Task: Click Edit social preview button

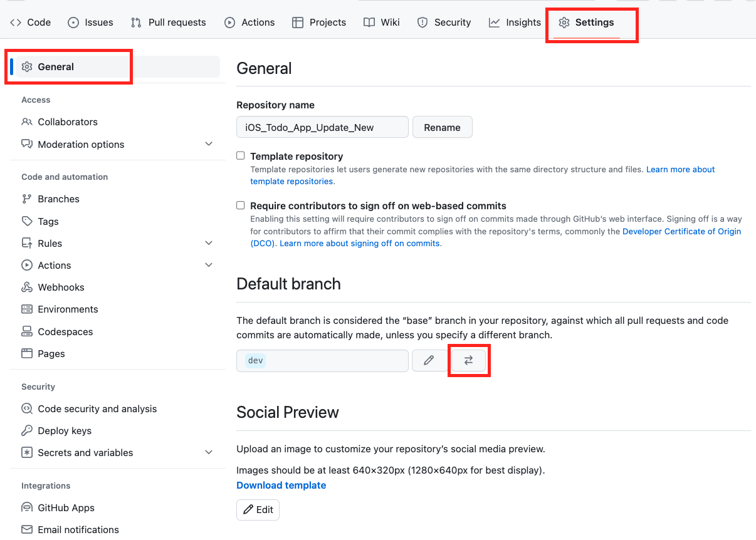Action: click(x=258, y=510)
